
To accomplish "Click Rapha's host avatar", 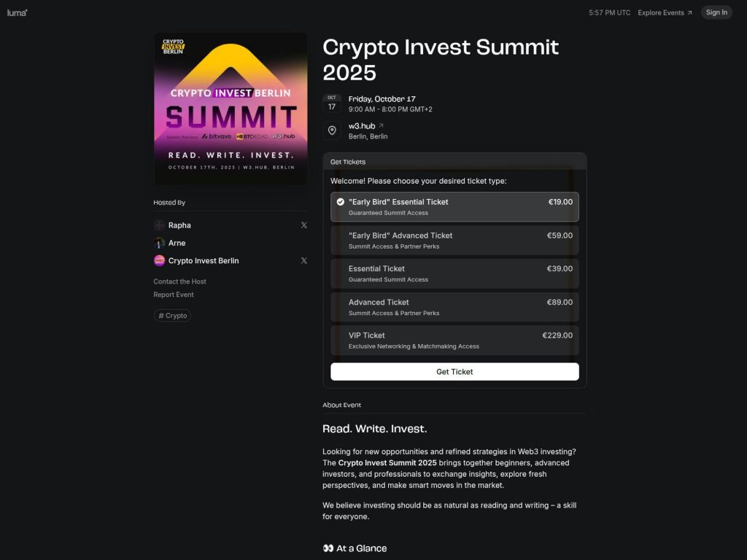I will 159,225.
